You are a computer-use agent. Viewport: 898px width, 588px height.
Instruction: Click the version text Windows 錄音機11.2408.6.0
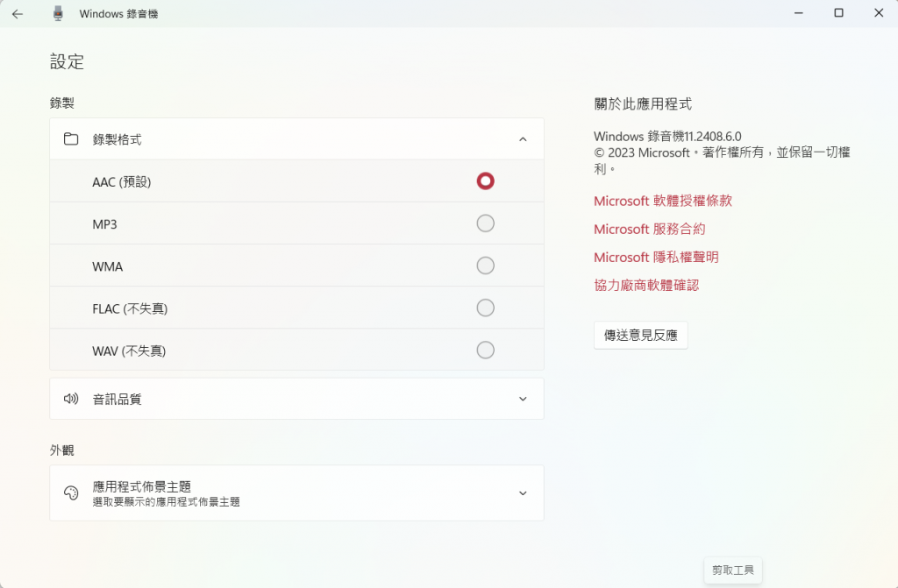(x=667, y=136)
